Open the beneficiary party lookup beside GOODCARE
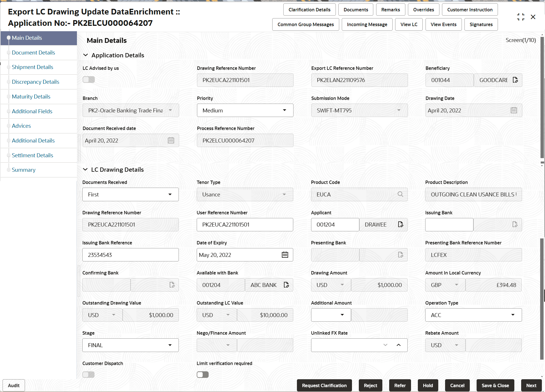 pos(516,80)
